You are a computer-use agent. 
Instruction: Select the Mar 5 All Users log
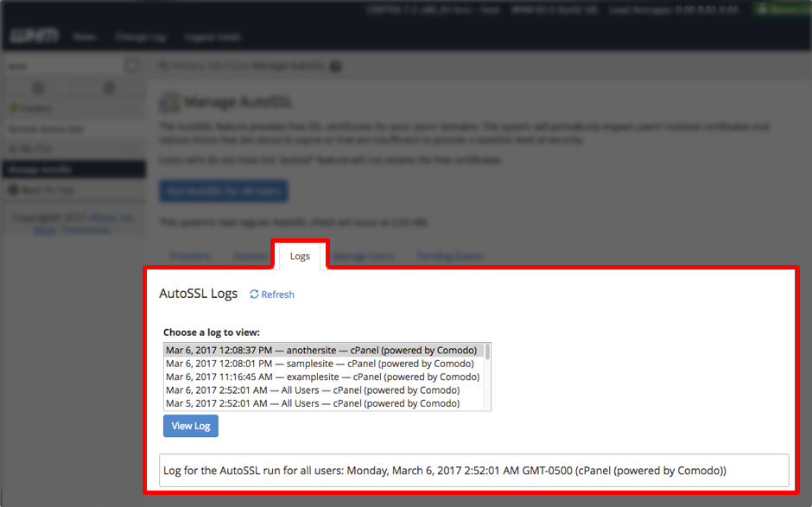tap(324, 403)
